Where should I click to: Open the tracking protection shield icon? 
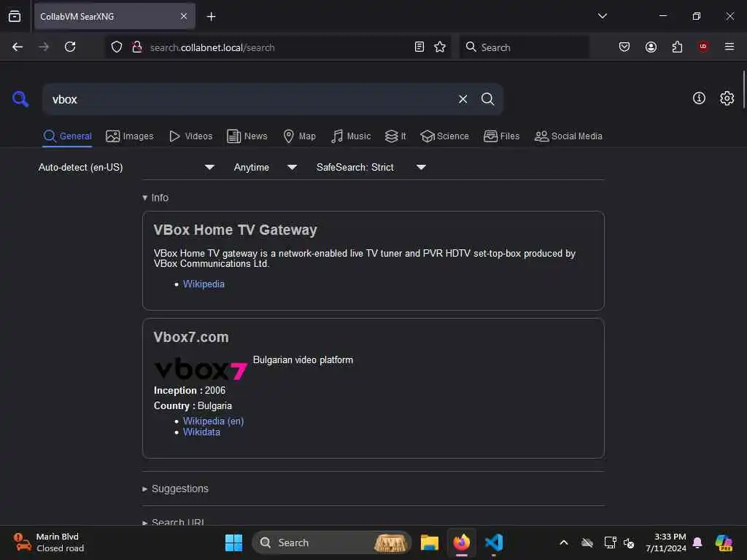click(x=117, y=47)
